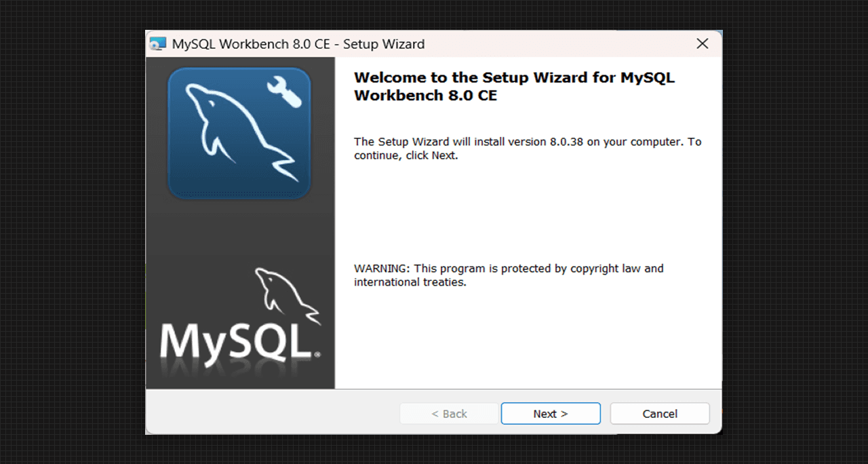Click the wrench icon in the Workbench logo

tap(283, 92)
